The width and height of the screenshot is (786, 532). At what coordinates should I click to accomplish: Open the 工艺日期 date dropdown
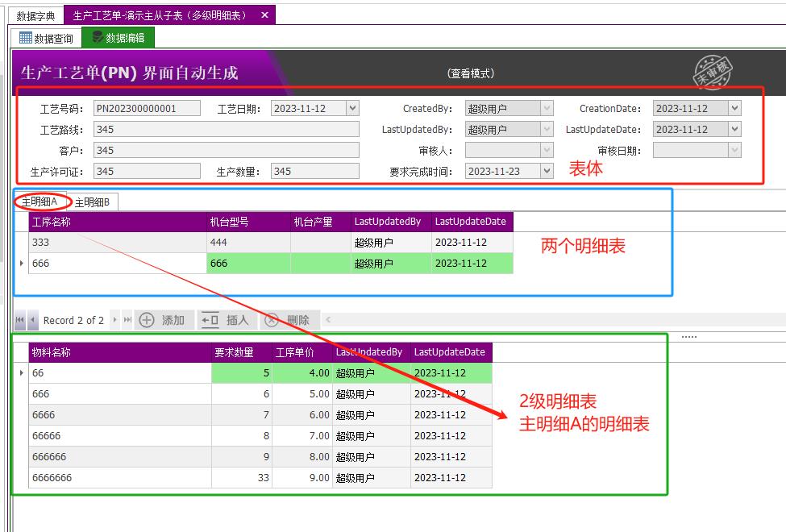352,108
